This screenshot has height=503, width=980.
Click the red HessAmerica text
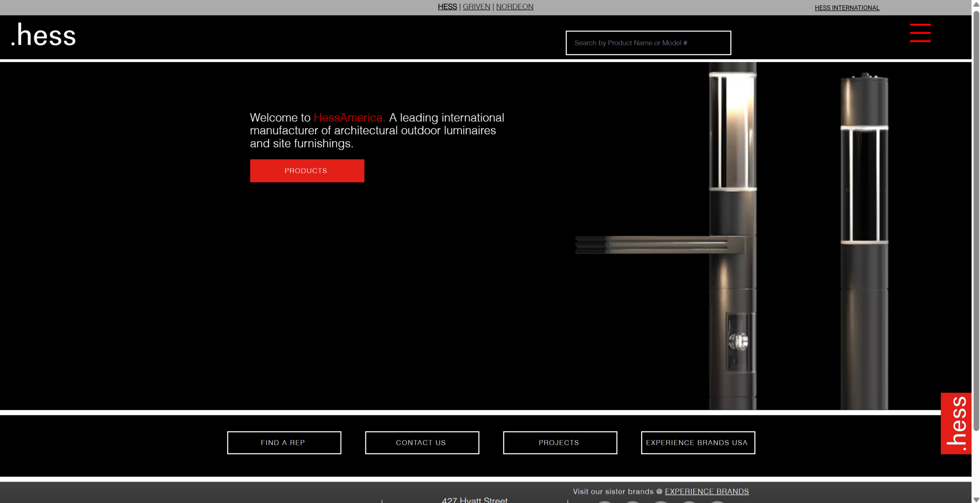click(349, 117)
